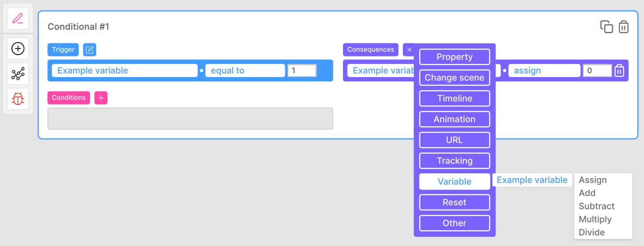The width and height of the screenshot is (644, 246).
Task: Click the trigger value input field
Action: pyautogui.click(x=301, y=70)
